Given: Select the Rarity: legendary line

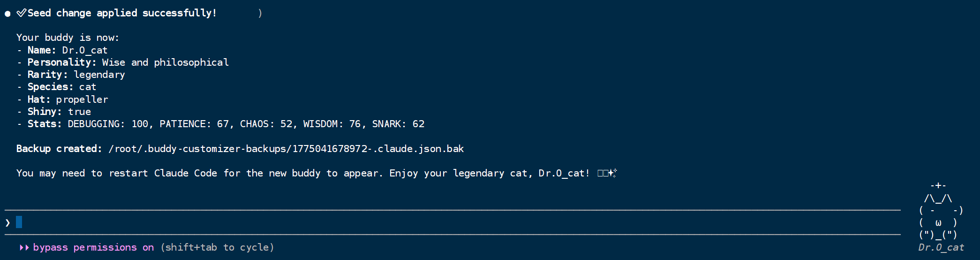Looking at the screenshot, I should click(x=76, y=75).
